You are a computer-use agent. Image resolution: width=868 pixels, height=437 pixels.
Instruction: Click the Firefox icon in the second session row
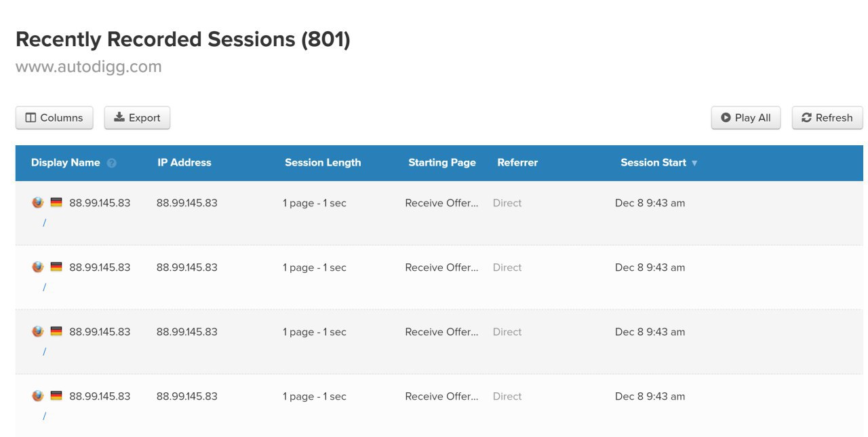tap(38, 267)
